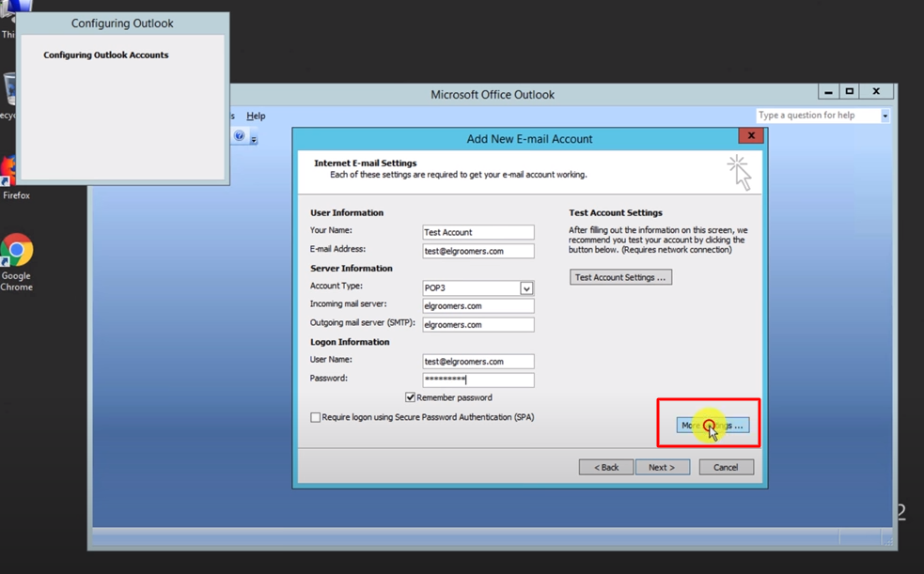Cancel the e-mail account setup
The width and height of the screenshot is (924, 574).
[726, 468]
